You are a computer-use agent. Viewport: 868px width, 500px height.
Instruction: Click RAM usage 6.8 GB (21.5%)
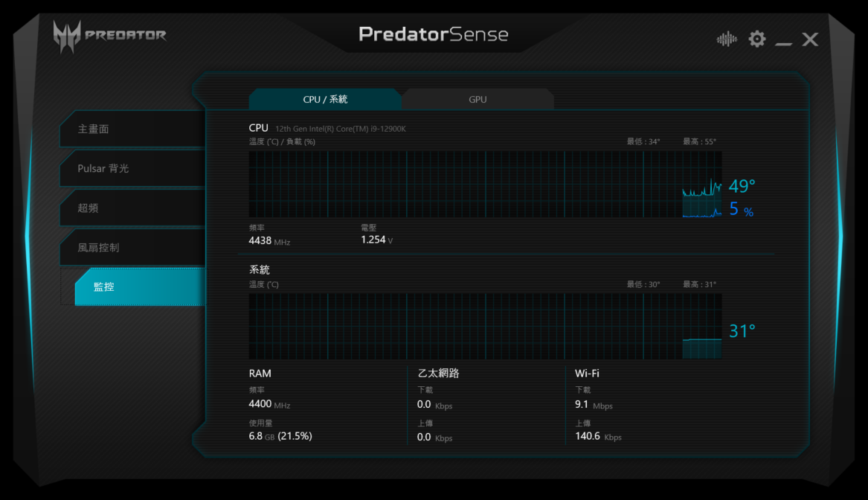coord(280,436)
